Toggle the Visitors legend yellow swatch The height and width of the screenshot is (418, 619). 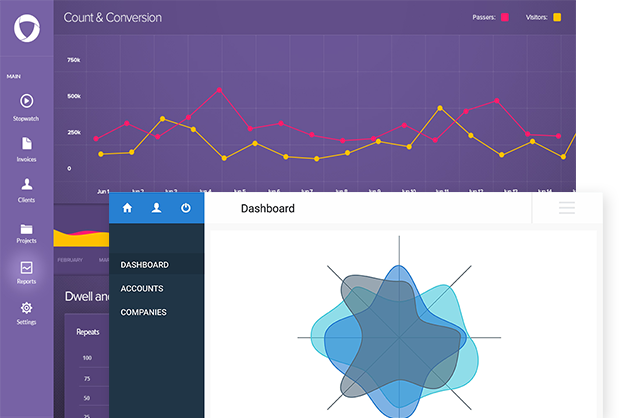coord(557,17)
